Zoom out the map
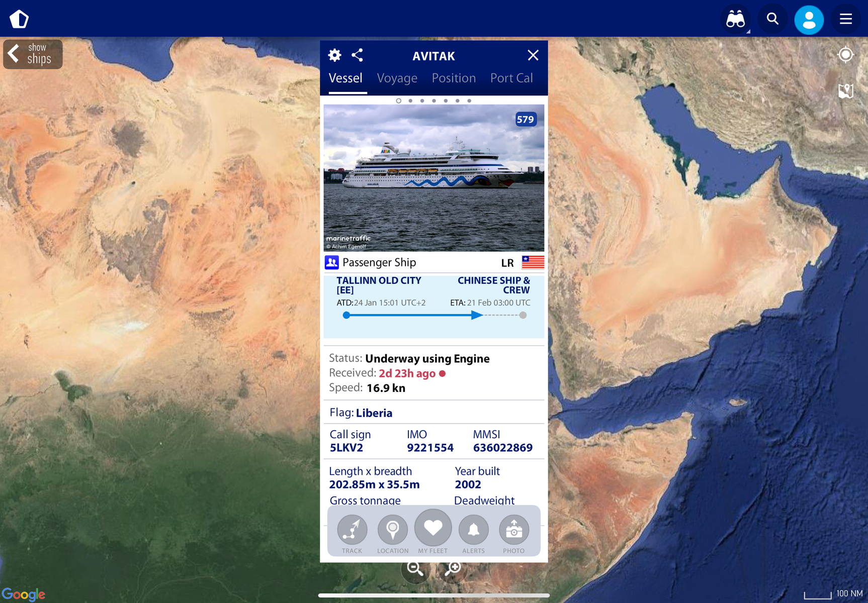 click(x=415, y=569)
